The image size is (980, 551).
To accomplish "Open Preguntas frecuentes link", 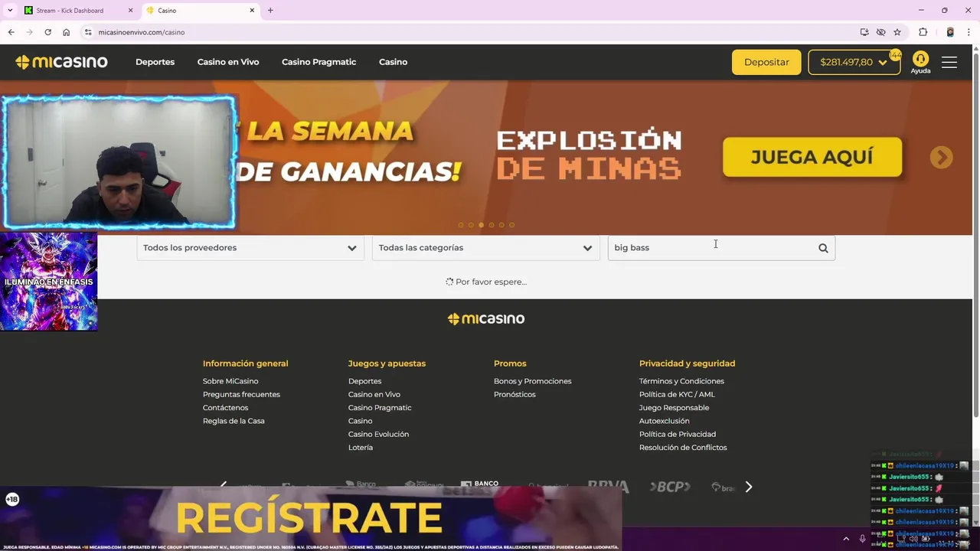I will (241, 394).
